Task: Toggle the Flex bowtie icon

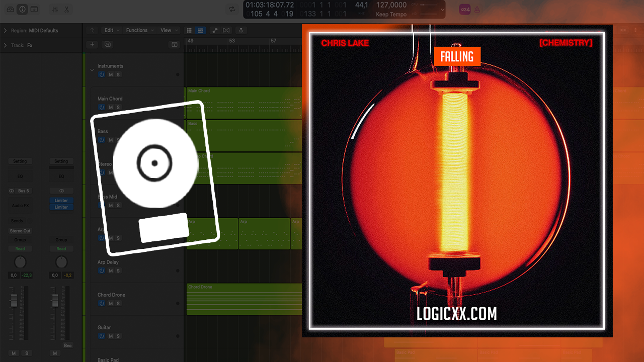Action: [226, 30]
